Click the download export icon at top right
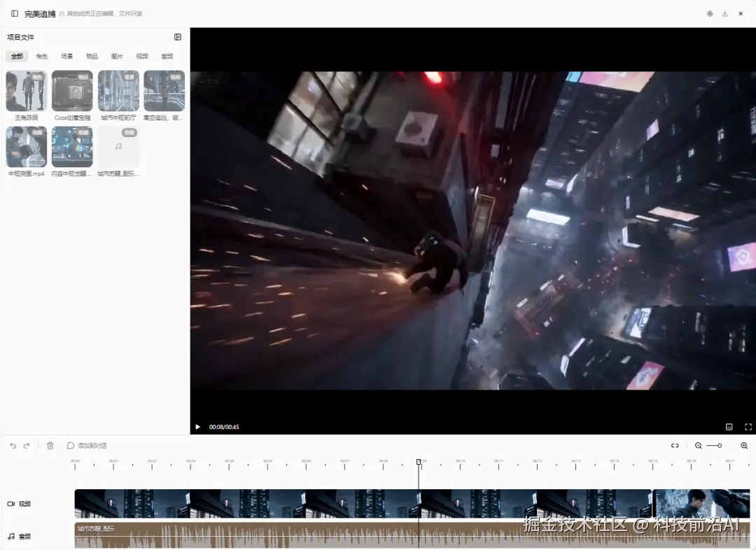Image resolution: width=756 pixels, height=550 pixels. [x=724, y=13]
